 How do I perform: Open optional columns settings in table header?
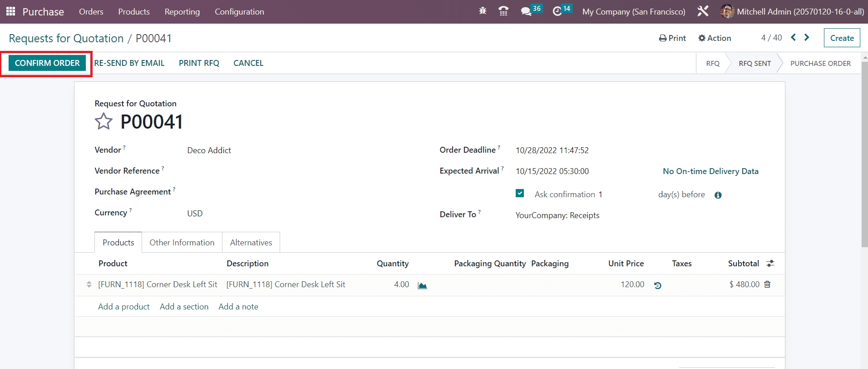(770, 264)
